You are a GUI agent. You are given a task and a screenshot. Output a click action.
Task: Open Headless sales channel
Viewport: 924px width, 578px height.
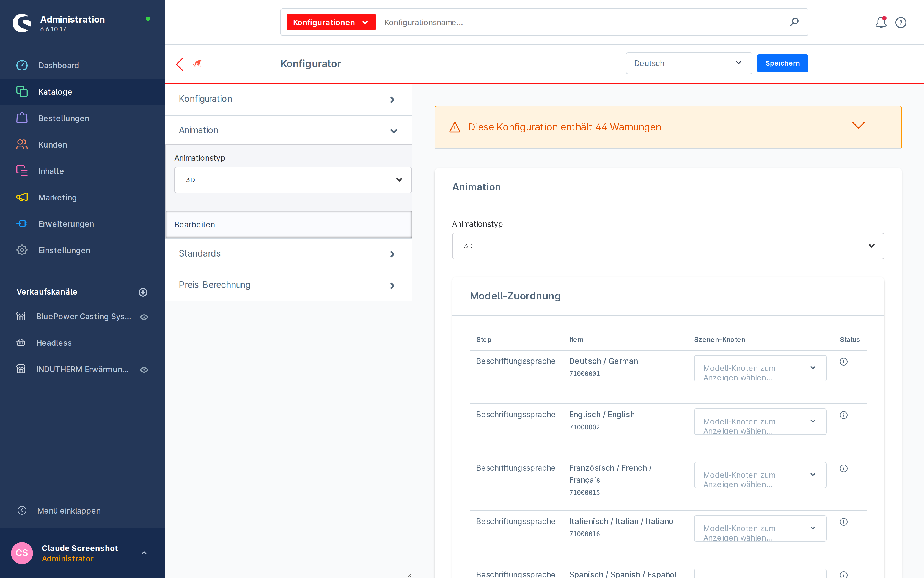(54, 343)
